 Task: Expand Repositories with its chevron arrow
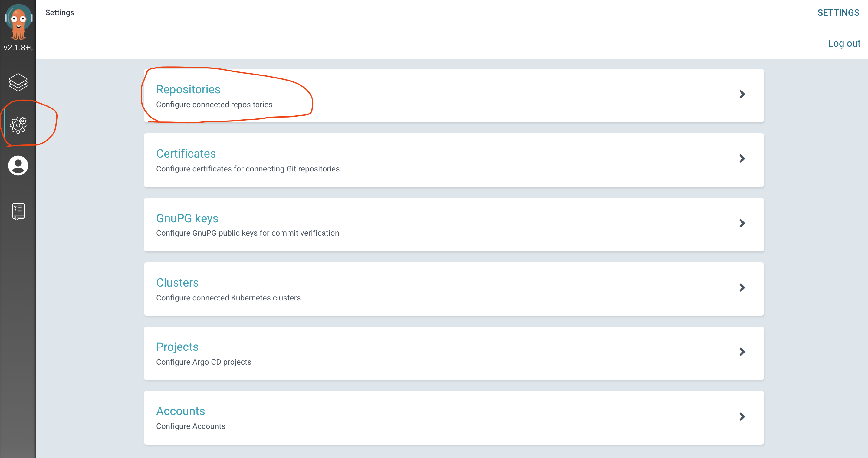coord(741,95)
